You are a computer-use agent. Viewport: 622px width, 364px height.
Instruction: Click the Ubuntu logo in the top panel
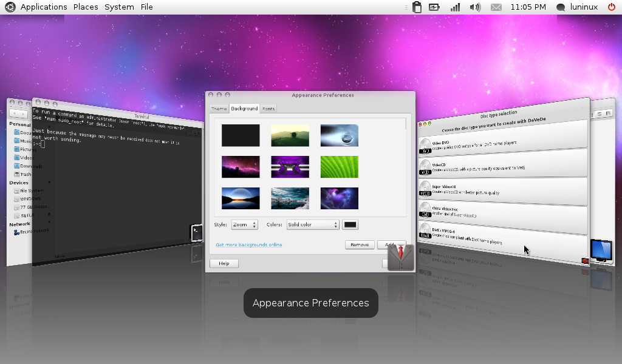(10, 7)
